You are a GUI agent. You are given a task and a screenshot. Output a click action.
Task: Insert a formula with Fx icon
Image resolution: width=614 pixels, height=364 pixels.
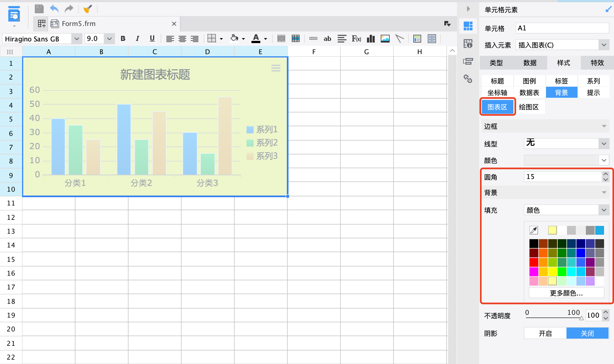(356, 39)
